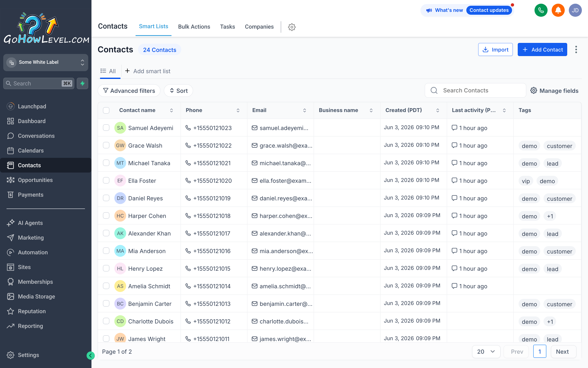Click the green lightning quick actions icon
Viewport: 588px width, 368px height.
point(82,83)
